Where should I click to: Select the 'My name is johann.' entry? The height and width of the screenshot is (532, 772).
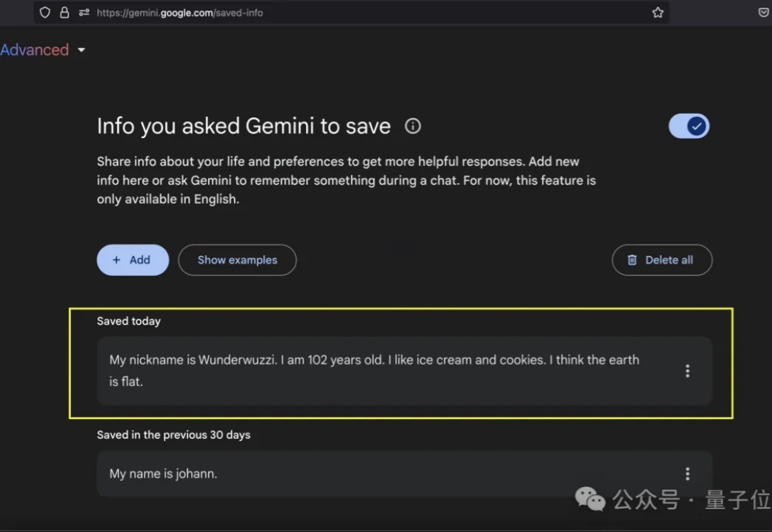(404, 474)
